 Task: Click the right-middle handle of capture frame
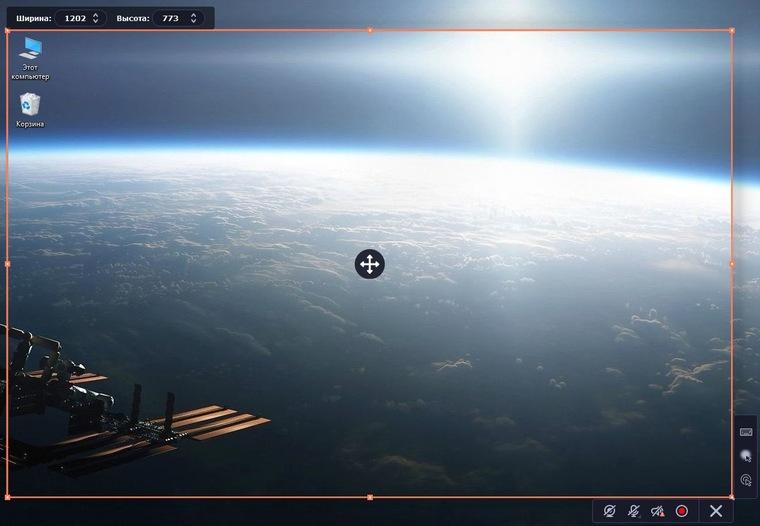click(732, 264)
